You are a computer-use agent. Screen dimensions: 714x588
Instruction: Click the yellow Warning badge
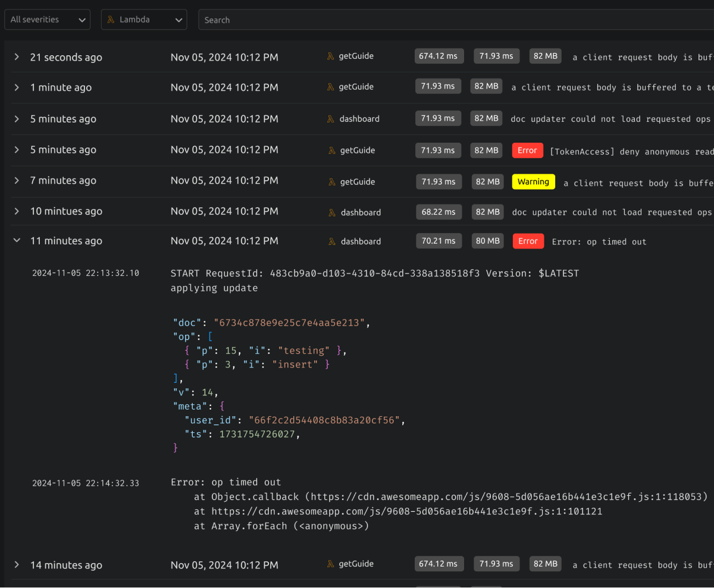[x=533, y=182]
